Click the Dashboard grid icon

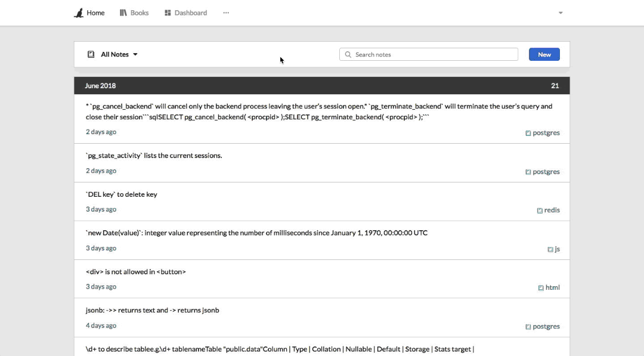click(x=168, y=13)
